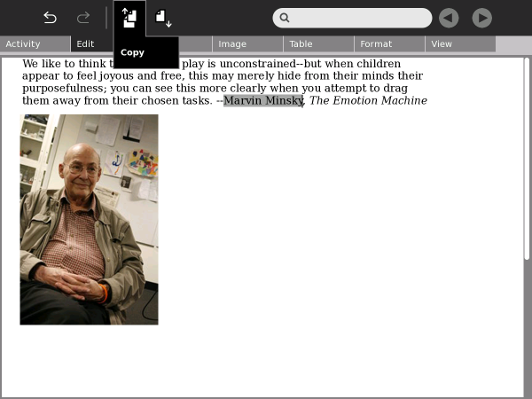Screen dimensions: 532x399
Task: Click the Copy tooltip label
Action: coord(133,52)
